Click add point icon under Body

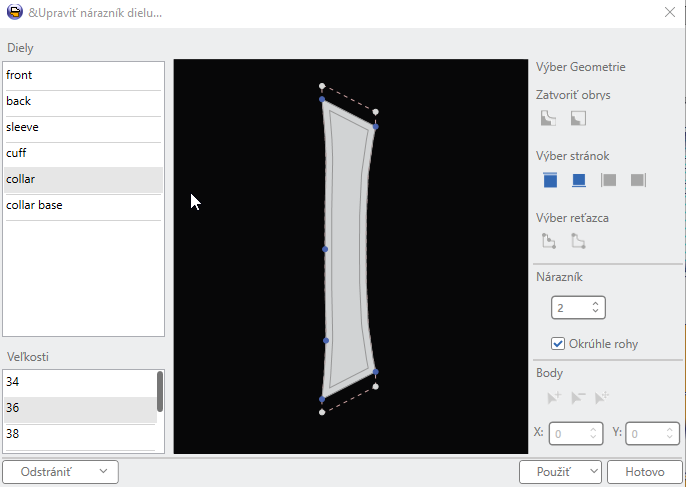pos(554,397)
